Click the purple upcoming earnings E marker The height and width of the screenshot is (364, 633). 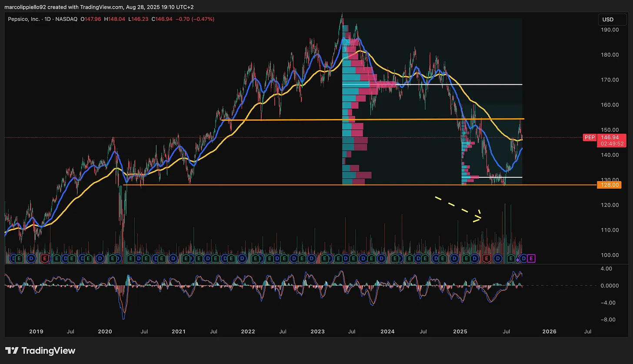pyautogui.click(x=531, y=258)
